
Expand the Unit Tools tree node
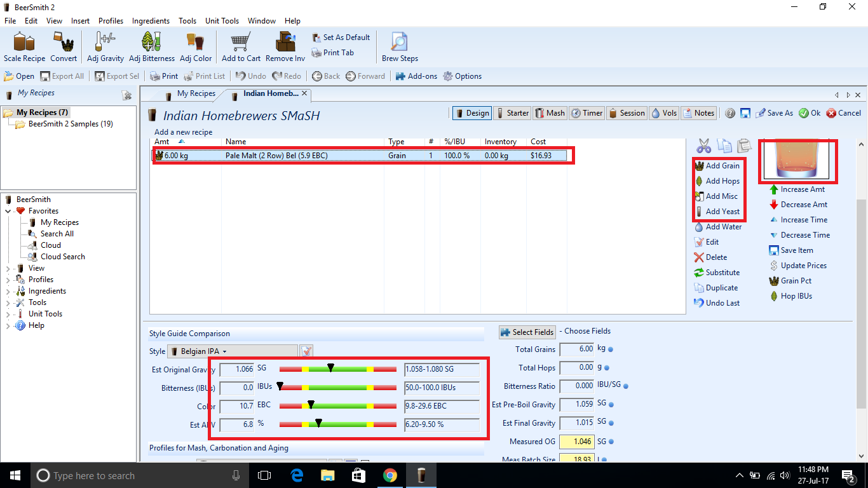[8, 314]
